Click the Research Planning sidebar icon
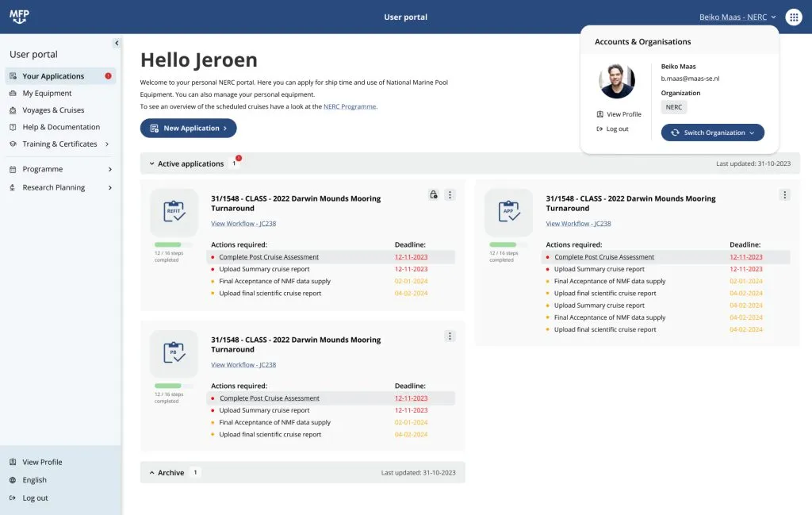The image size is (812, 515). (x=13, y=187)
